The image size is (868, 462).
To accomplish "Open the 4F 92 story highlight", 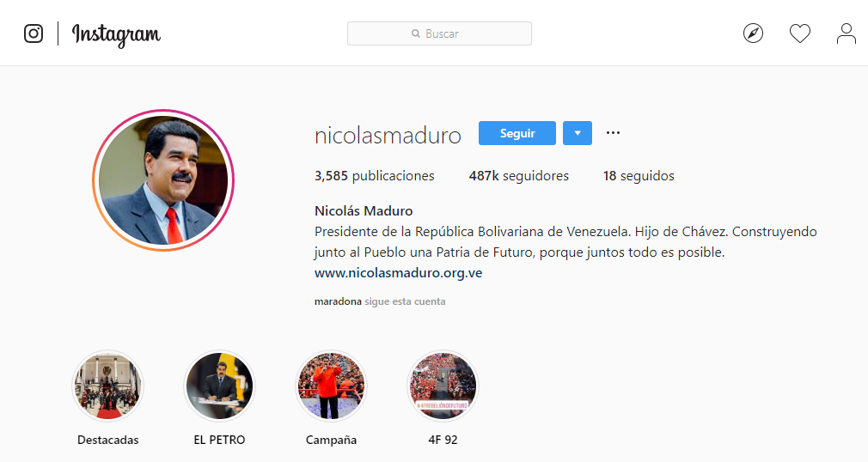I will click(x=443, y=386).
